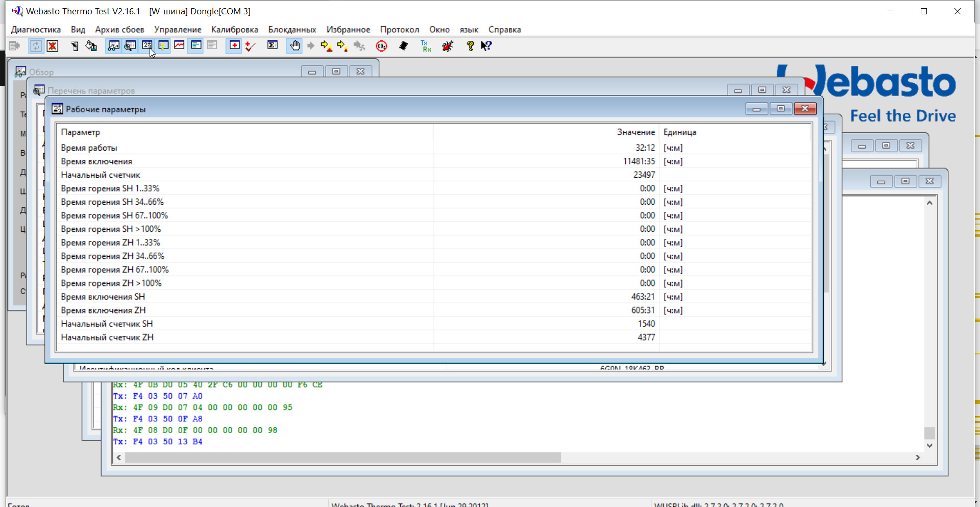
Task: Click the grayed-out text document toolbar icon
Action: point(212,46)
